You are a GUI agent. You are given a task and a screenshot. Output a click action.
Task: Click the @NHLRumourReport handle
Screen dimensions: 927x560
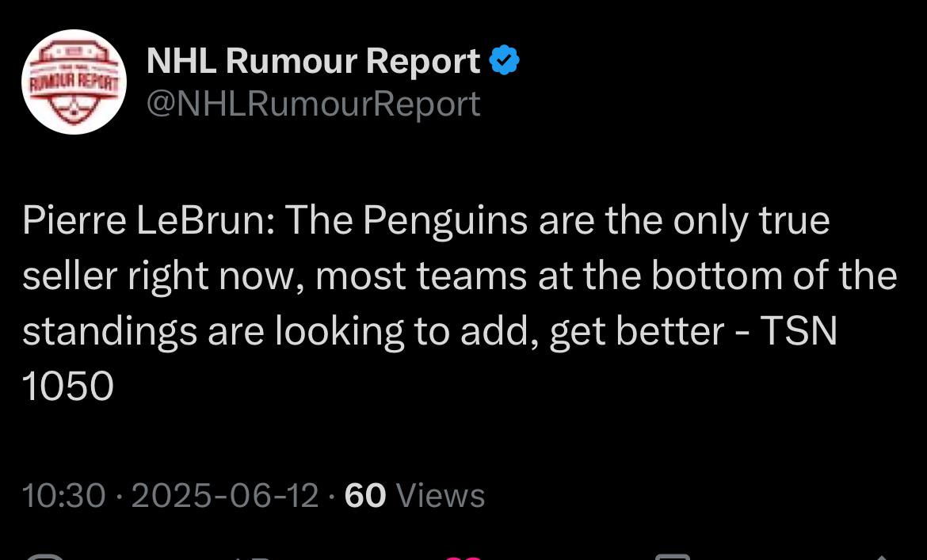tap(313, 104)
